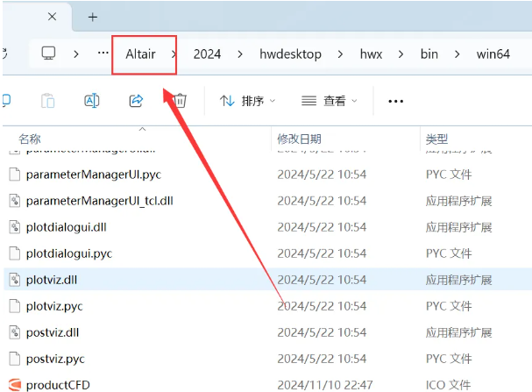Click the monitor icon in the address bar
Image resolution: width=532 pixels, height=392 pixels.
pyautogui.click(x=49, y=54)
